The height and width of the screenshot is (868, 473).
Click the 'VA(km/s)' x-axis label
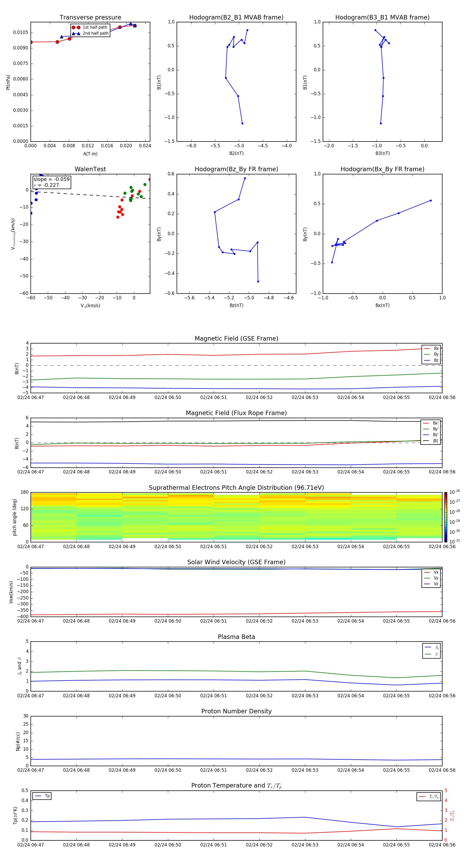[90, 306]
